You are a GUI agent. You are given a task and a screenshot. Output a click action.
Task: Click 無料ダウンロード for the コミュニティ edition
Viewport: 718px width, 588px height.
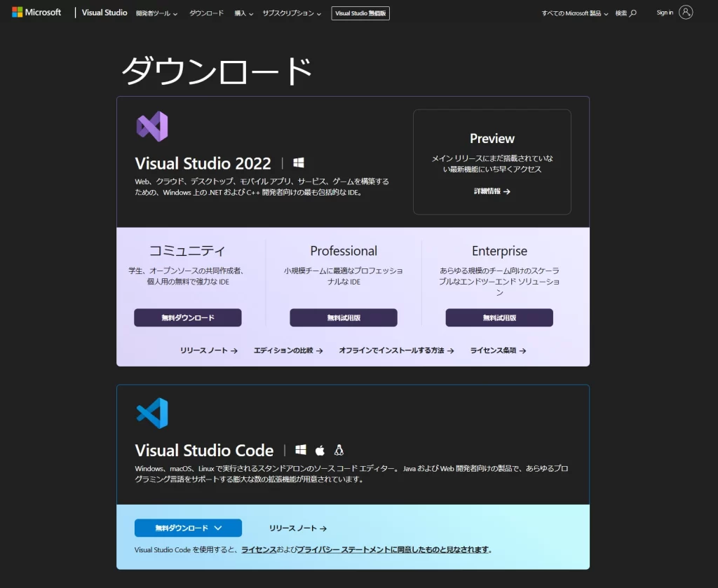coord(187,317)
